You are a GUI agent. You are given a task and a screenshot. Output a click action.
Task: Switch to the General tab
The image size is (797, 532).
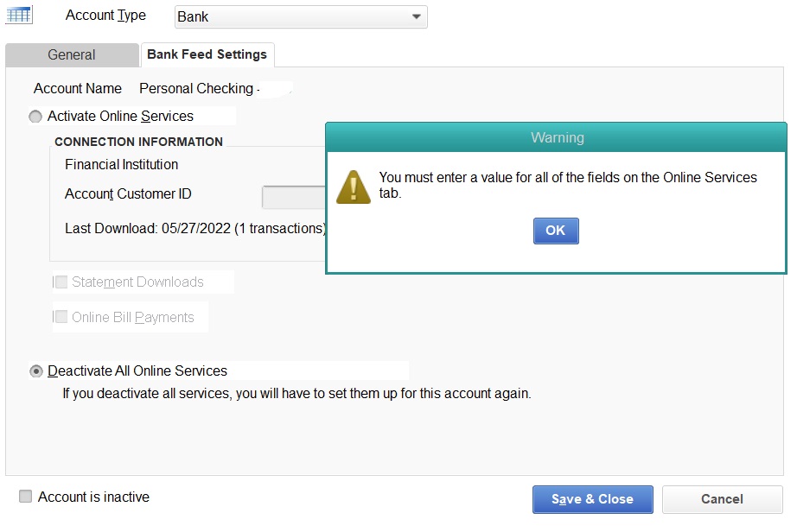[x=72, y=54]
